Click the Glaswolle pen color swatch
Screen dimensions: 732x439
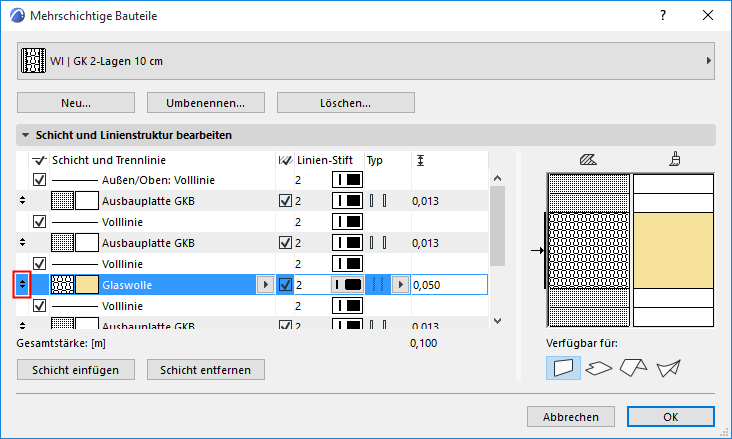347,285
